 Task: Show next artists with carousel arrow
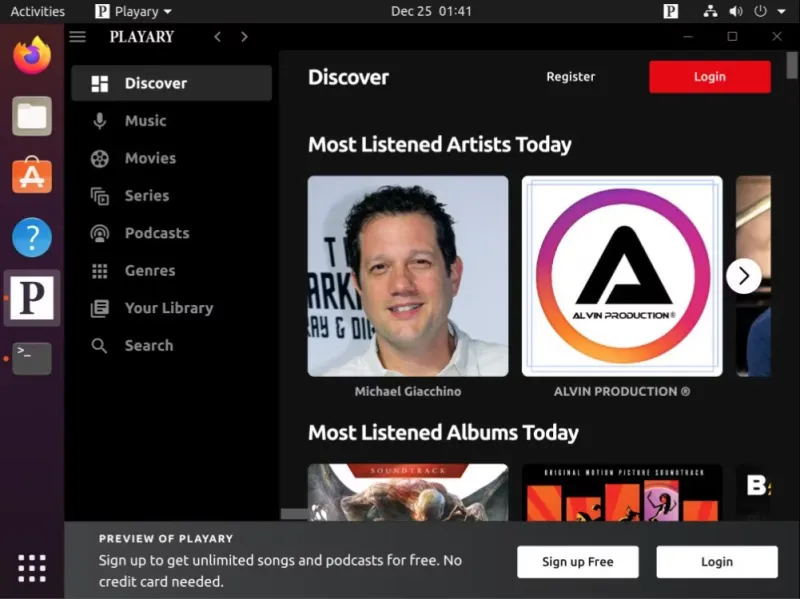743,276
